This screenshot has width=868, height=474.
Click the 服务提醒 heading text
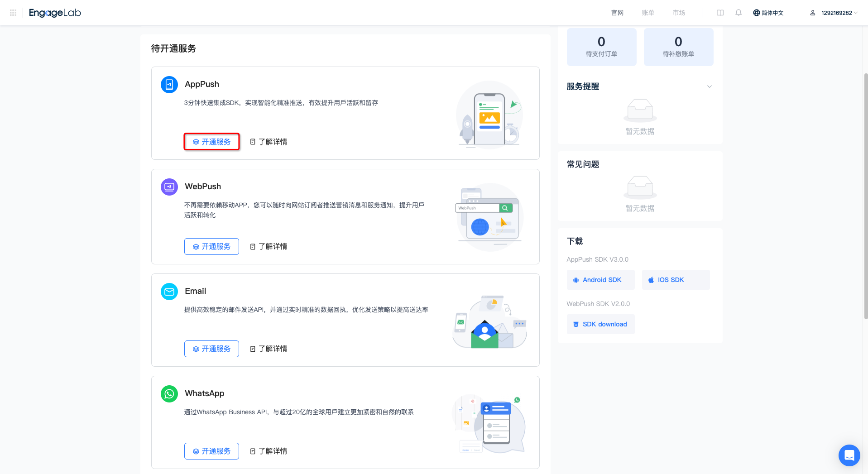click(583, 86)
